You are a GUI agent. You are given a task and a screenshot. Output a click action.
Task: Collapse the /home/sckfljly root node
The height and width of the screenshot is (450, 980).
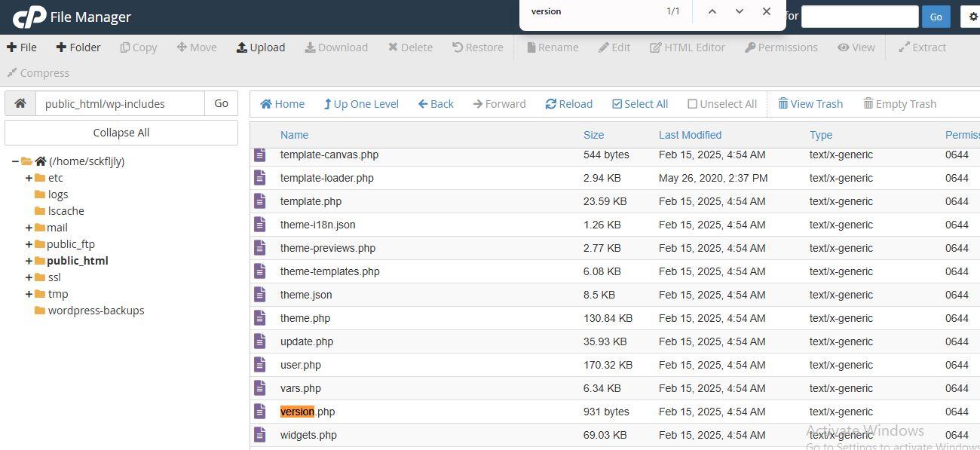pyautogui.click(x=15, y=161)
